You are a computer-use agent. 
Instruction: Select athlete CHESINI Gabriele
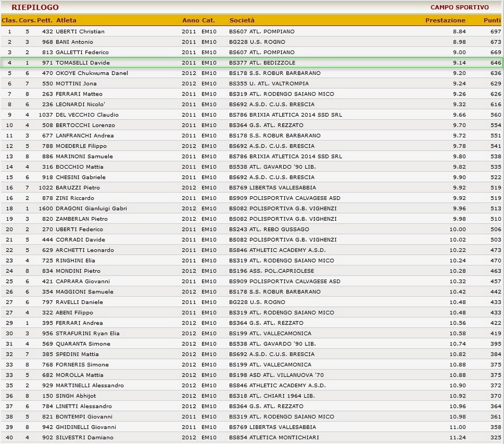point(81,177)
